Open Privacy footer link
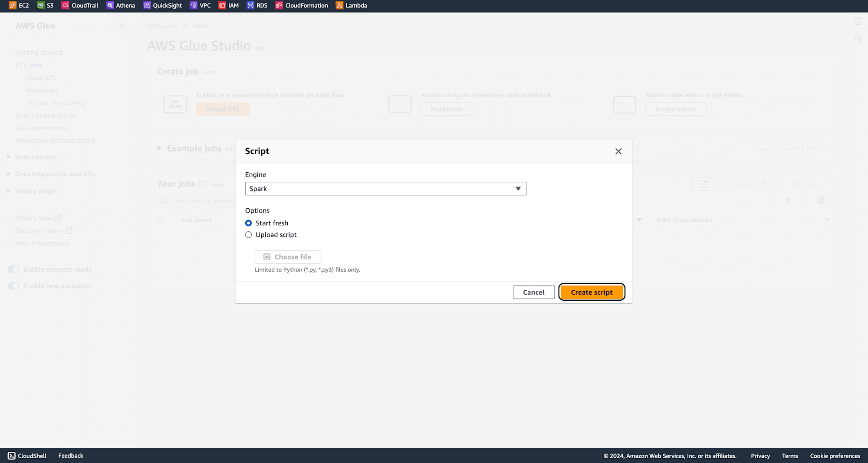Screen dimensions: 868x463 760,456
